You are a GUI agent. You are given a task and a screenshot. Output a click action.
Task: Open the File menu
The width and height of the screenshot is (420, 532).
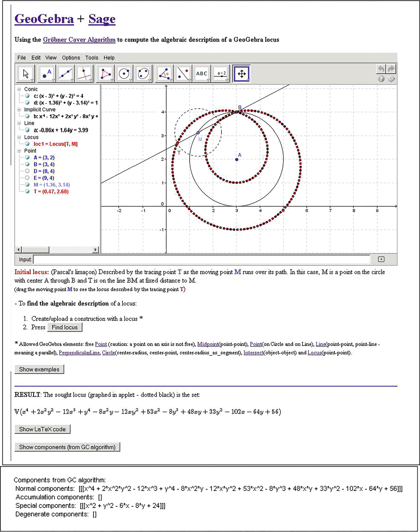pos(22,58)
